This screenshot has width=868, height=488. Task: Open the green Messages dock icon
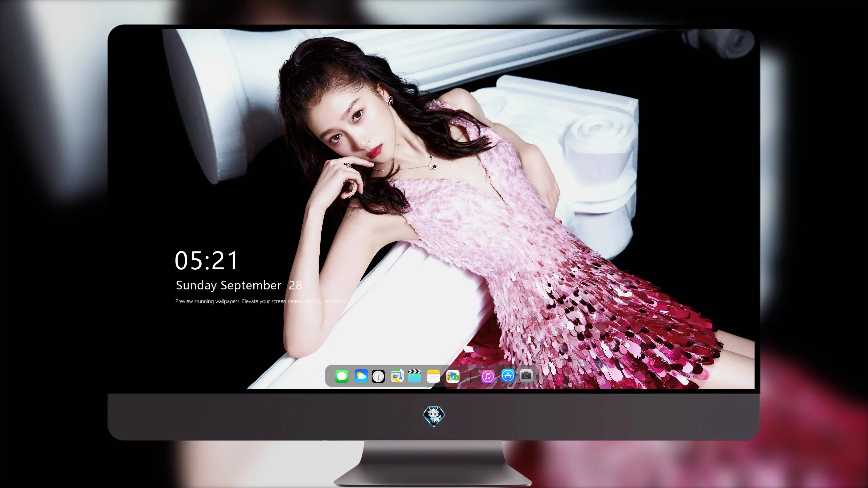pyautogui.click(x=342, y=376)
